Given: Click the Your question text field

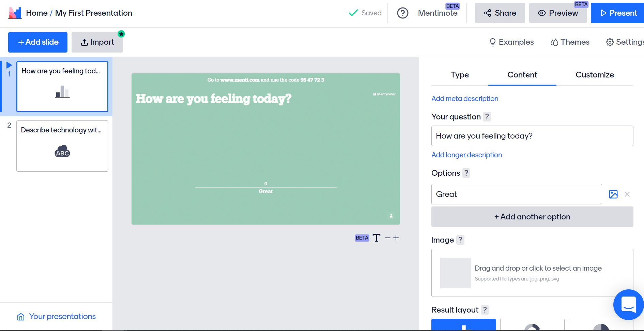Looking at the screenshot, I should pos(532,136).
